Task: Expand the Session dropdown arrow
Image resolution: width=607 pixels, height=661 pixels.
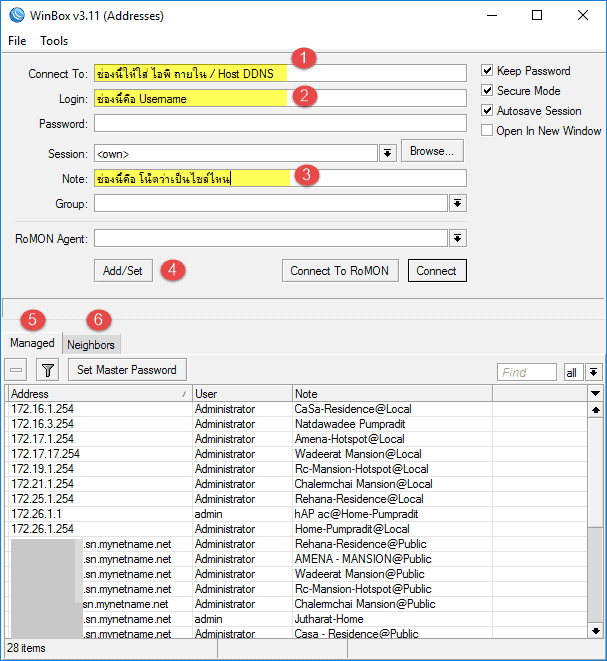Action: pyautogui.click(x=387, y=153)
